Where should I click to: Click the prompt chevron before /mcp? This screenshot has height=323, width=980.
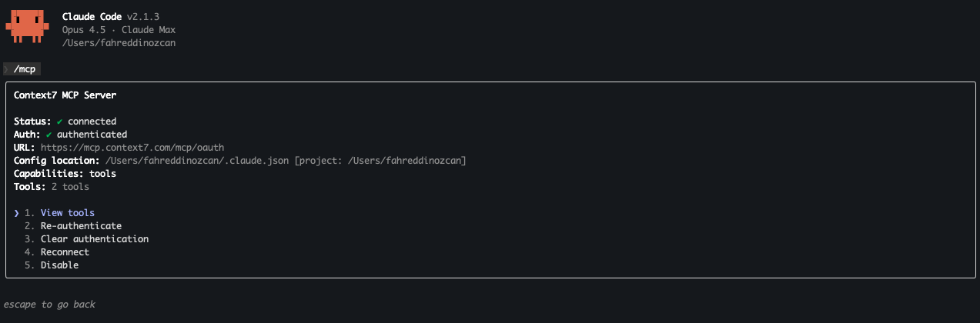click(x=6, y=69)
